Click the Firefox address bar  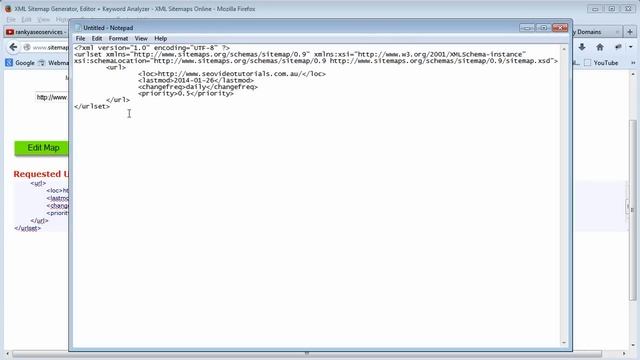pos(46,47)
